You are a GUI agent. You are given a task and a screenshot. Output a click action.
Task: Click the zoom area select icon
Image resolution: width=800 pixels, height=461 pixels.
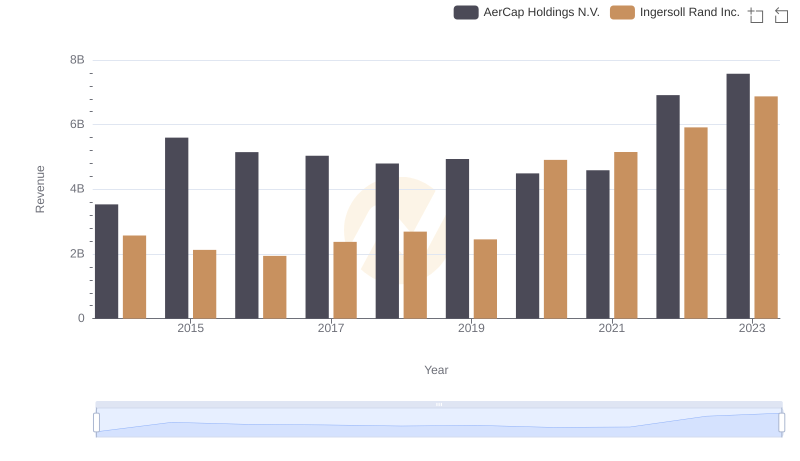click(756, 15)
